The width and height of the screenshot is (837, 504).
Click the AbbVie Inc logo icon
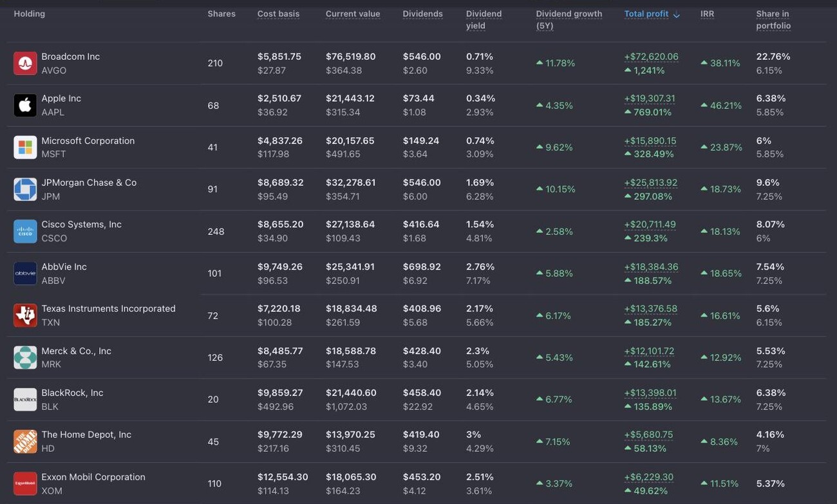pos(25,274)
